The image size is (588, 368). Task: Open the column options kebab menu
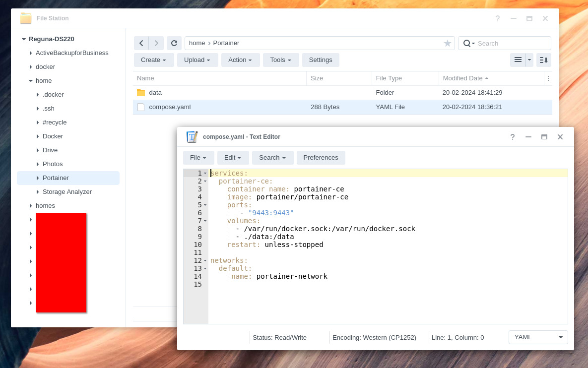coord(548,78)
